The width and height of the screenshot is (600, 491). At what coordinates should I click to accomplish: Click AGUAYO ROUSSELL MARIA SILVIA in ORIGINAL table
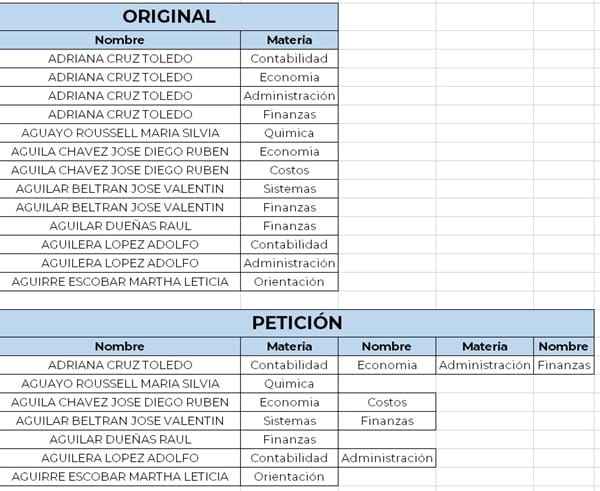120,133
